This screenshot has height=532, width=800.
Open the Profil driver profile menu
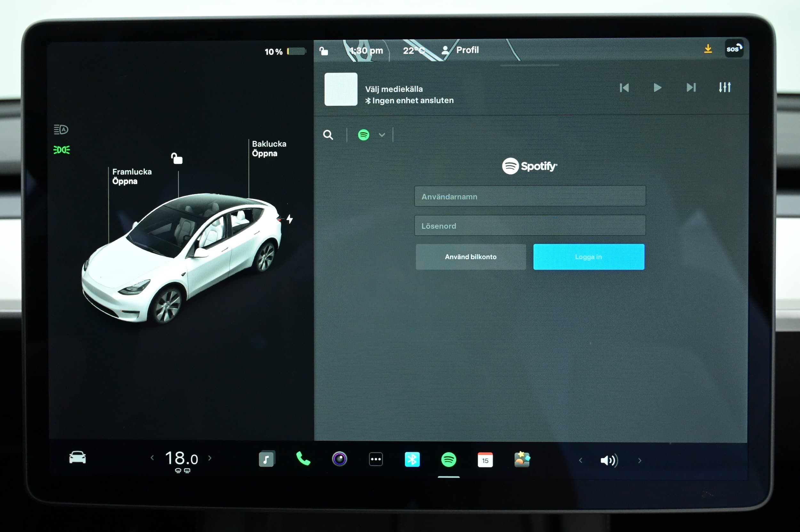coord(460,50)
